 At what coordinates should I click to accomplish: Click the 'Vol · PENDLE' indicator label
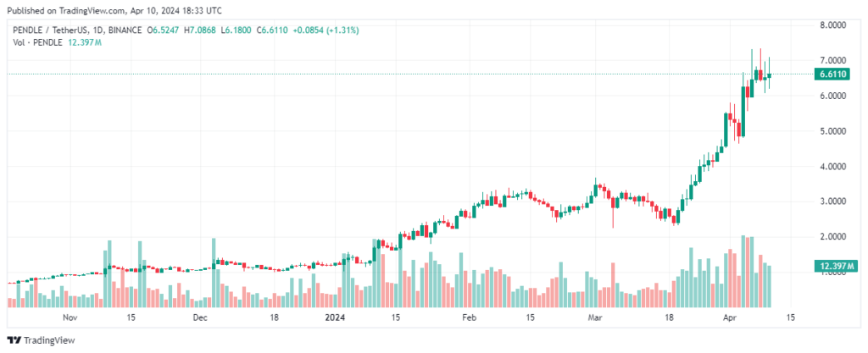pos(36,42)
